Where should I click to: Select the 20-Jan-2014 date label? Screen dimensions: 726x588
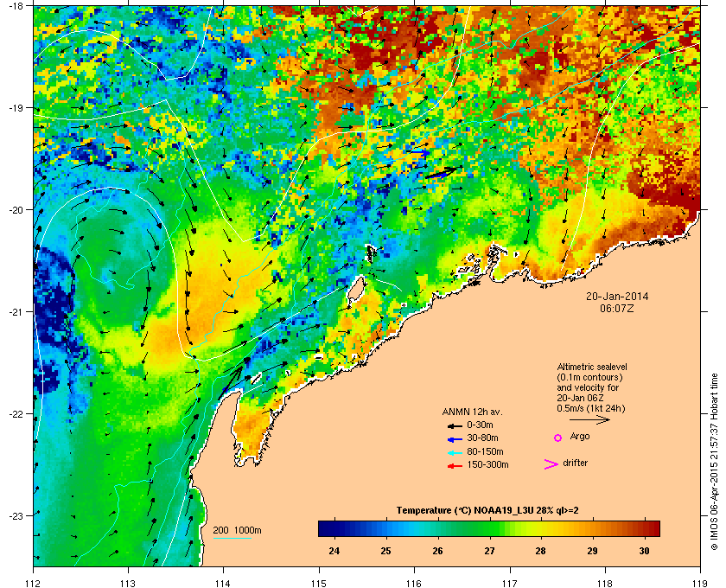[617, 296]
